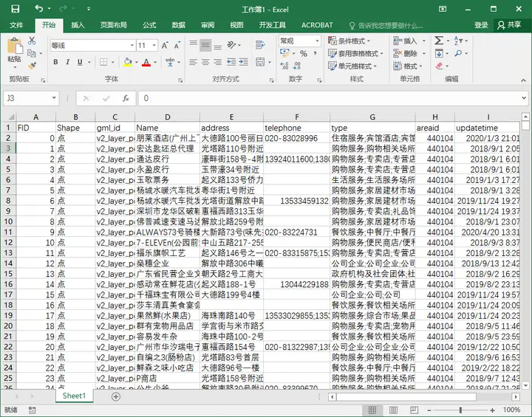532x417 pixels.
Task: Click the yellow fill color swatch
Action: point(128,62)
